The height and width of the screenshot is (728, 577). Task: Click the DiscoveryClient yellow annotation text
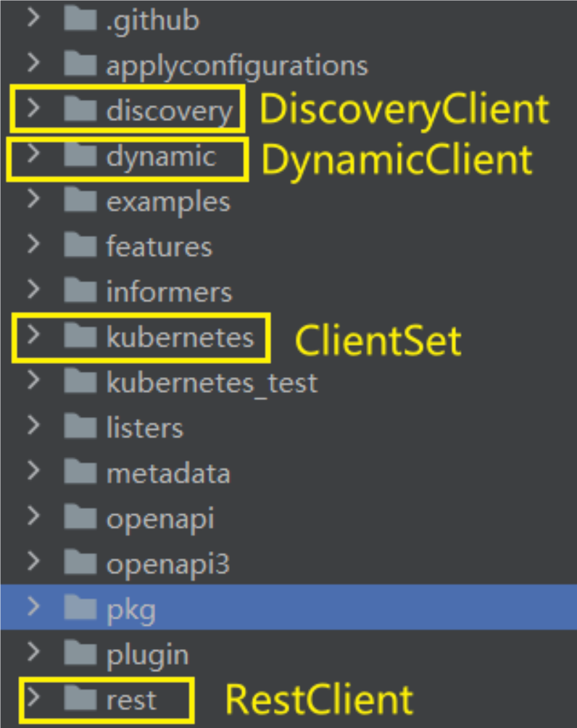[x=404, y=109]
